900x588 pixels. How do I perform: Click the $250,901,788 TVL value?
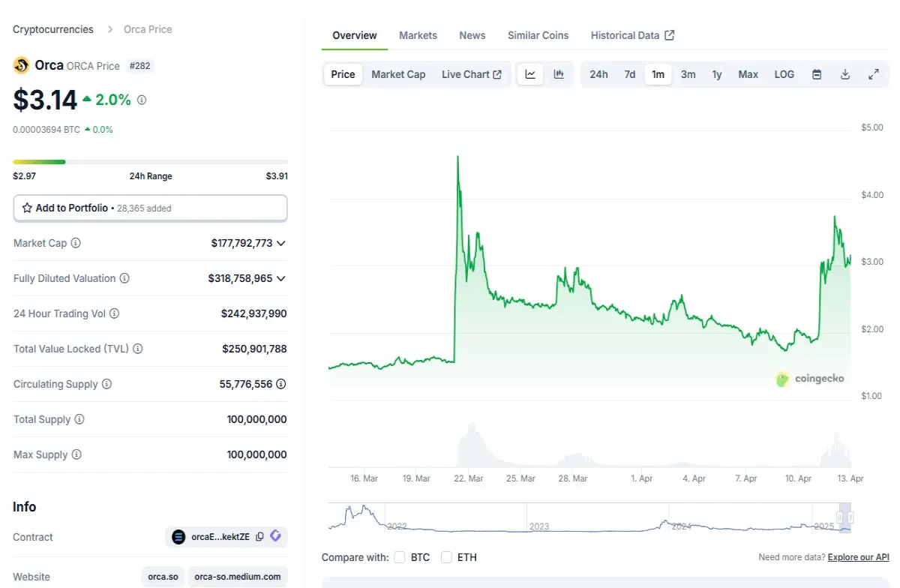(x=254, y=349)
